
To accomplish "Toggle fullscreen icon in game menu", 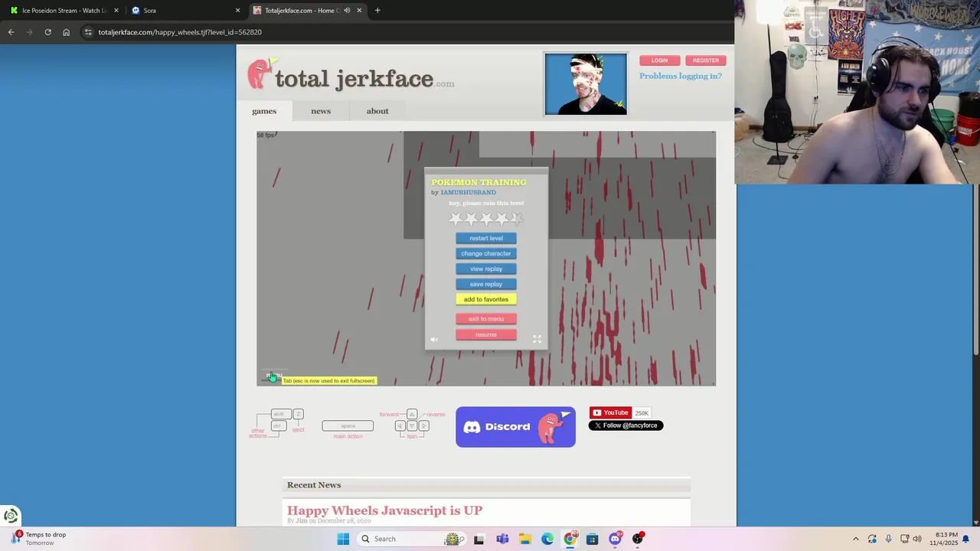I will (537, 339).
